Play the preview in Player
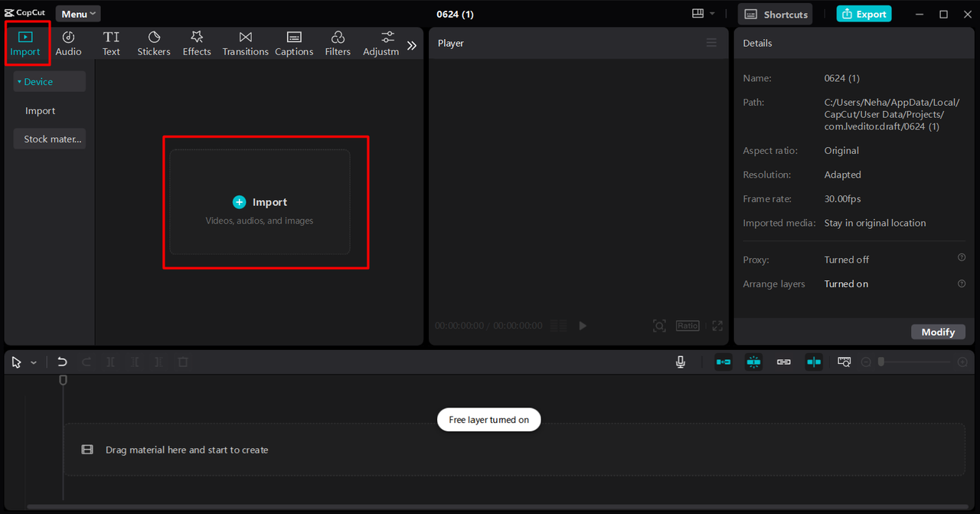 pyautogui.click(x=583, y=326)
